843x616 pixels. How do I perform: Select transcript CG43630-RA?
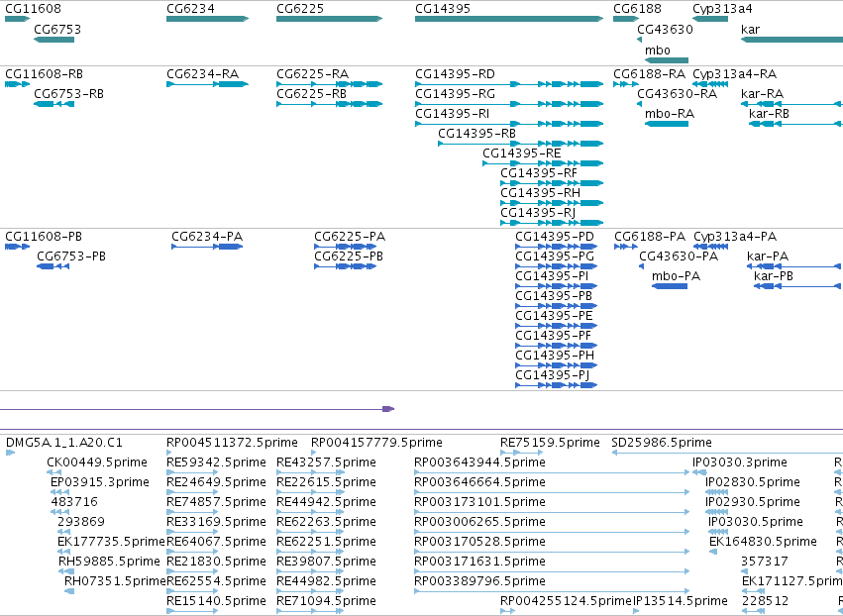point(677,93)
